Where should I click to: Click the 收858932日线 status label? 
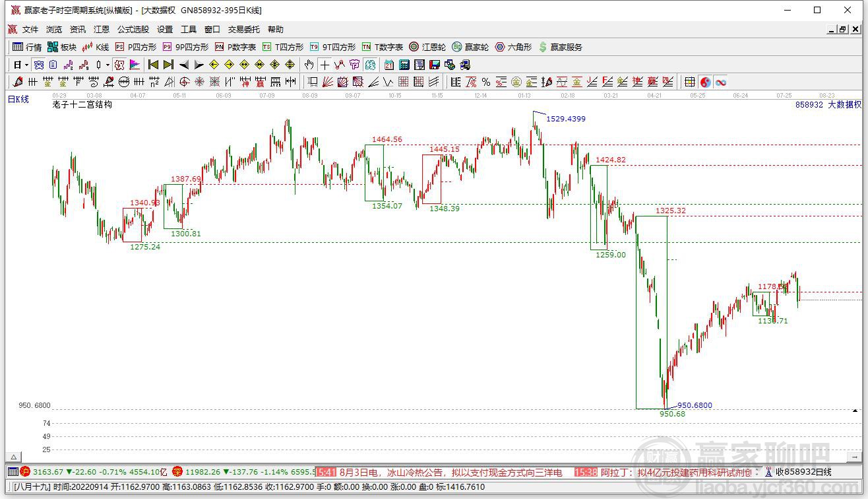pos(803,472)
